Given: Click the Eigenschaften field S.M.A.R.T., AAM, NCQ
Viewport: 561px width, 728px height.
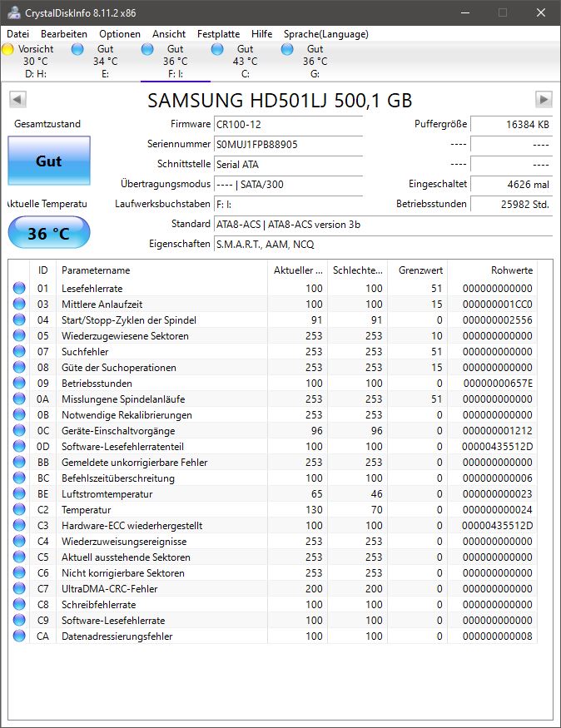Looking at the screenshot, I should pos(383,245).
